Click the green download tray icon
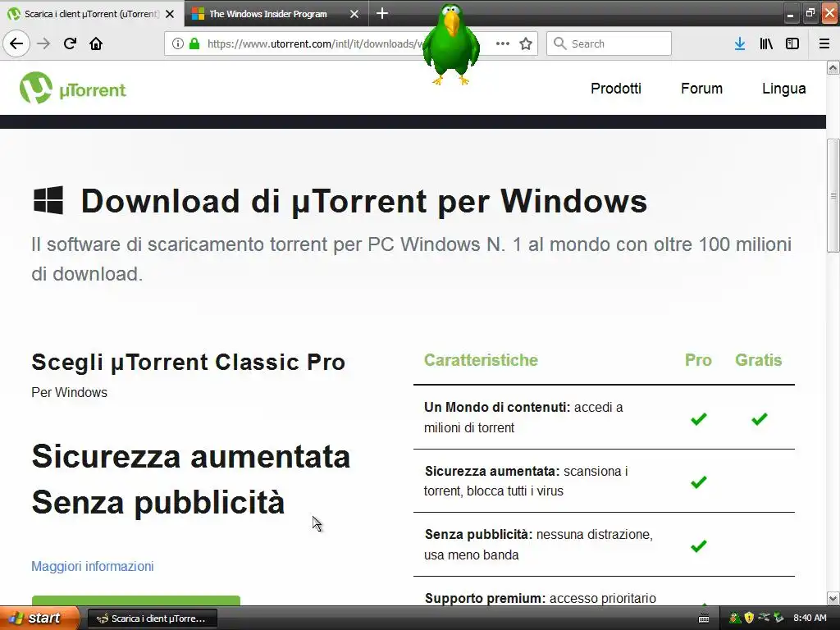The image size is (840, 630). [x=779, y=619]
